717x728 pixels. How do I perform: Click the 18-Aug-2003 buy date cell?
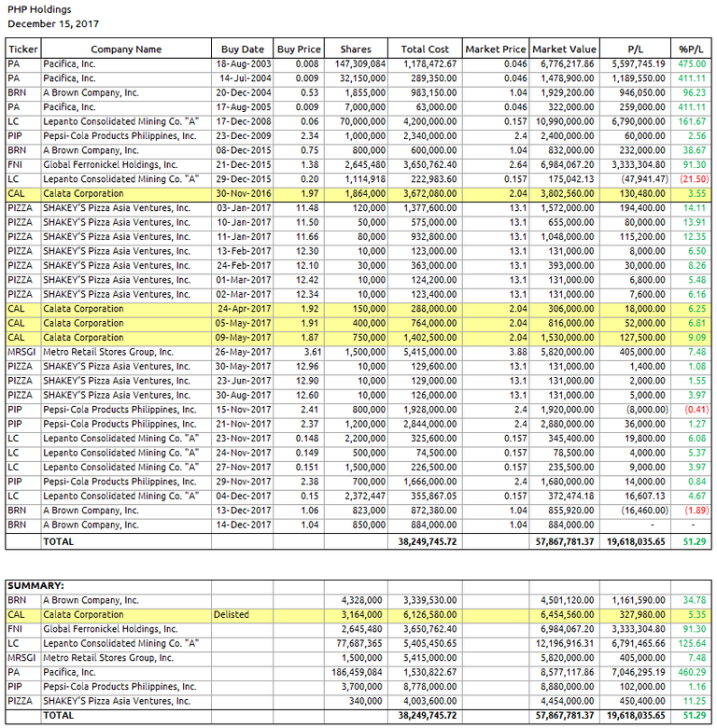[243, 64]
